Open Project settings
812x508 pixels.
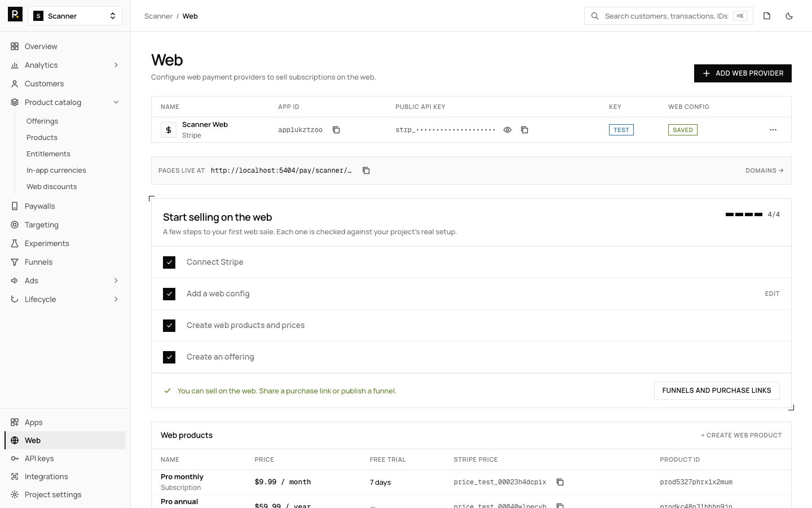[65, 494]
